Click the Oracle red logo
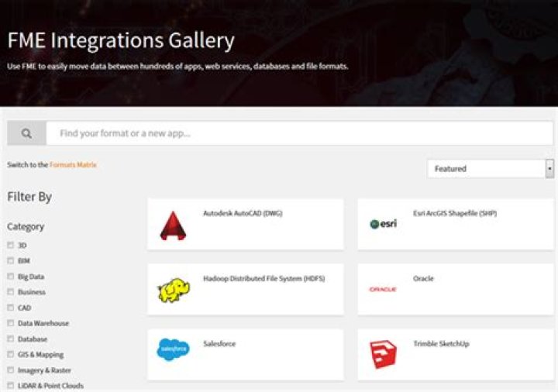The width and height of the screenshot is (558, 392). (x=383, y=289)
